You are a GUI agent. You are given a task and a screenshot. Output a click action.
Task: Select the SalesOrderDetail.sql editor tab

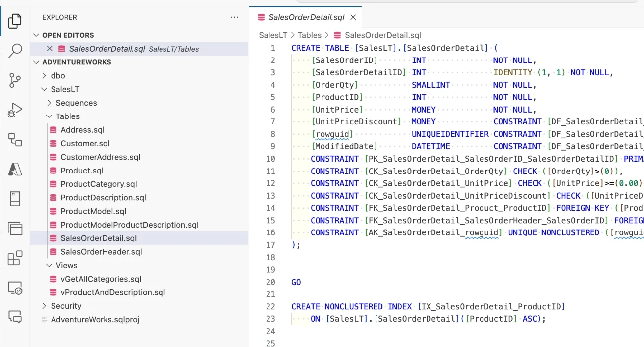(x=306, y=17)
